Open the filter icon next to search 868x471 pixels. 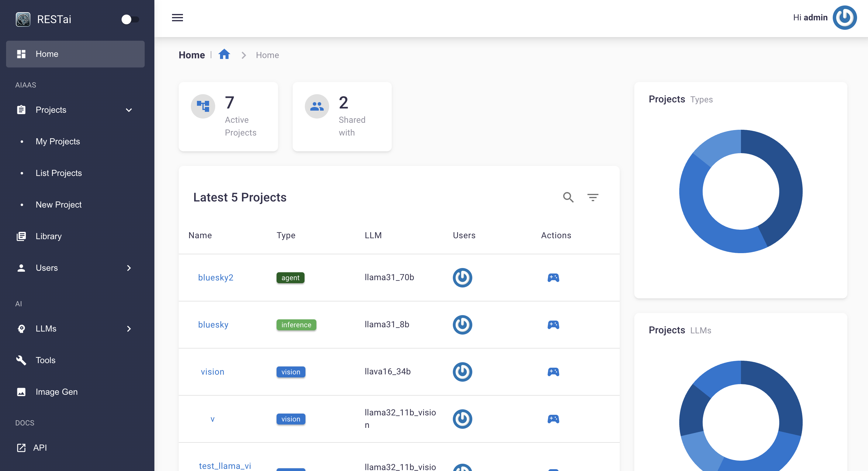pos(593,197)
